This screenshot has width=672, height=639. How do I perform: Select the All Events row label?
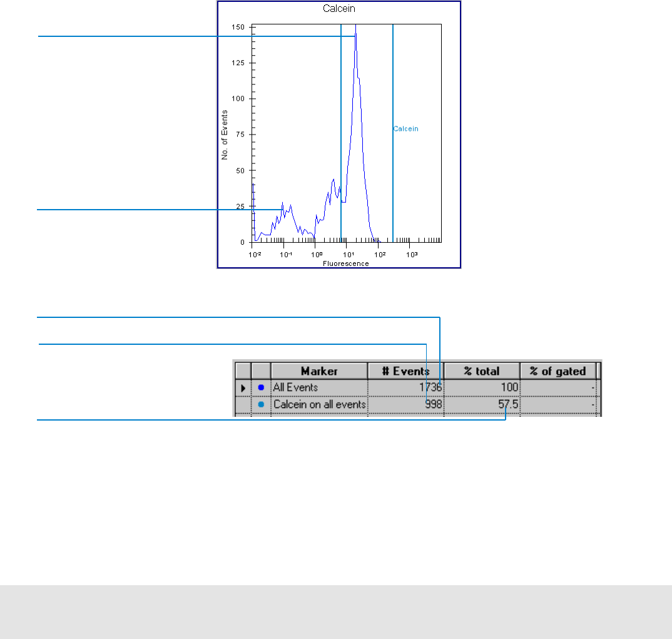coord(296,387)
